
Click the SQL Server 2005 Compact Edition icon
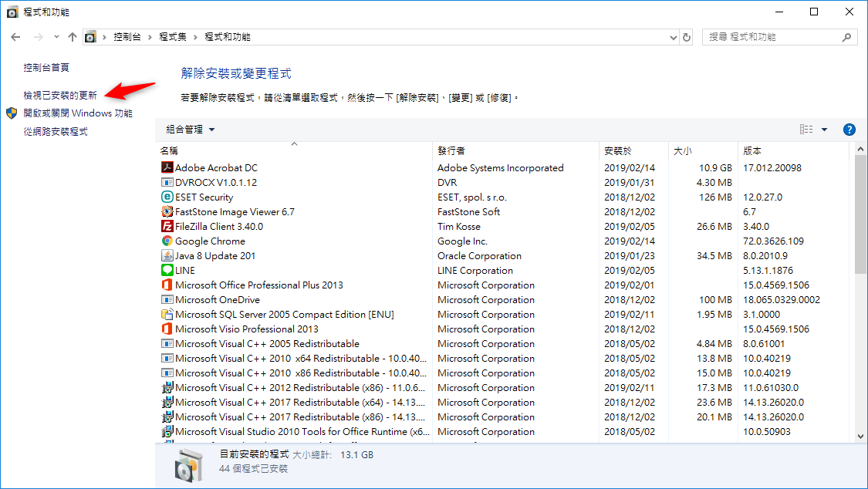[167, 314]
